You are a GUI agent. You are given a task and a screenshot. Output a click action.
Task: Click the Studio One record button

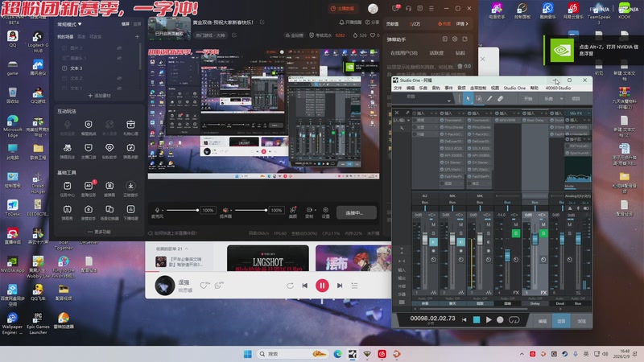pyautogui.click(x=500, y=319)
